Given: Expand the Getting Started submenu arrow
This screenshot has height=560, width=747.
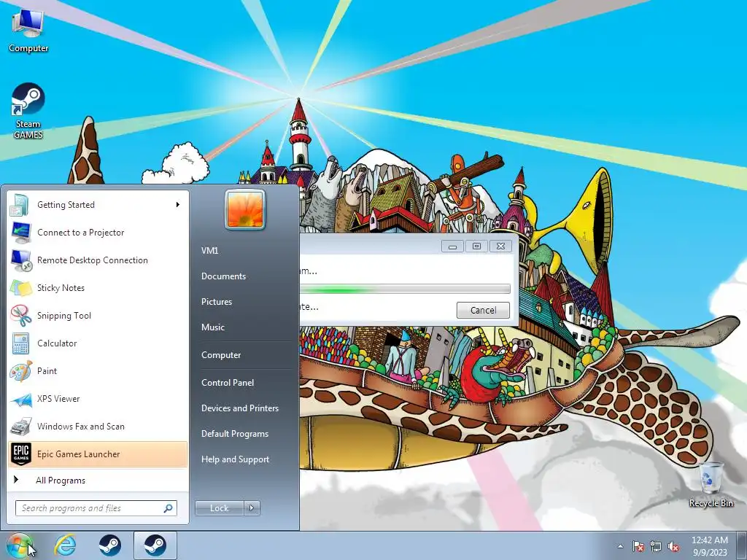Looking at the screenshot, I should (178, 205).
